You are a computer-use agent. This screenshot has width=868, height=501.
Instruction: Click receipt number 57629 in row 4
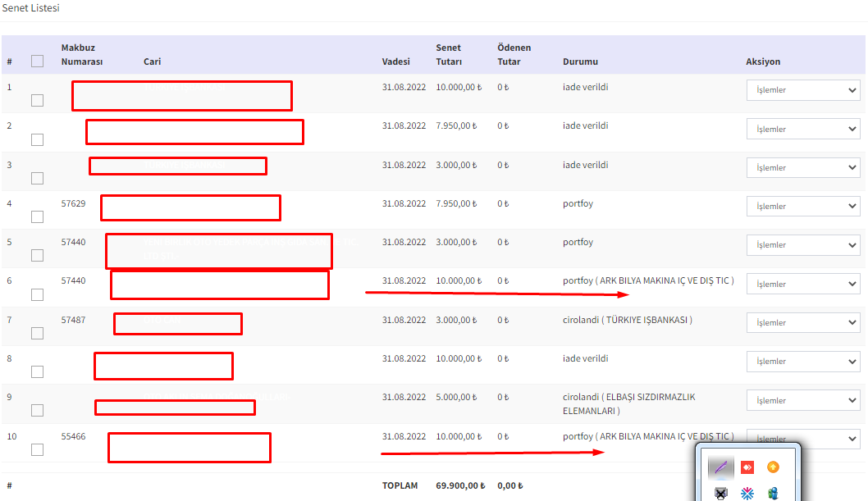click(73, 203)
